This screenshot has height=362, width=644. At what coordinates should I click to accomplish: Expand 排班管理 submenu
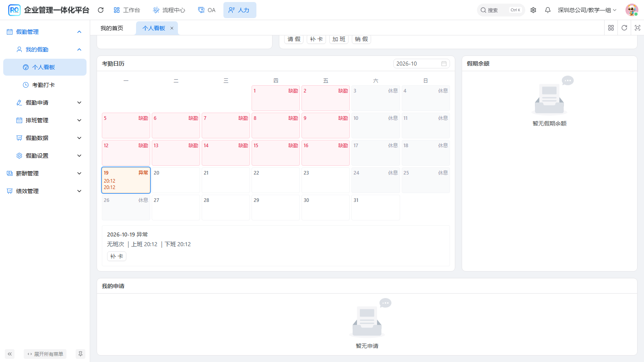(x=45, y=120)
